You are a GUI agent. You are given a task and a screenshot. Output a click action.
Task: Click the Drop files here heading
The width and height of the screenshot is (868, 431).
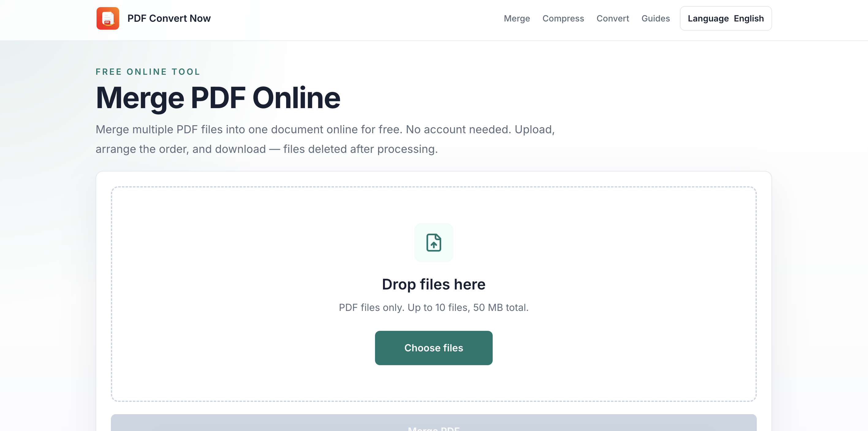point(434,284)
